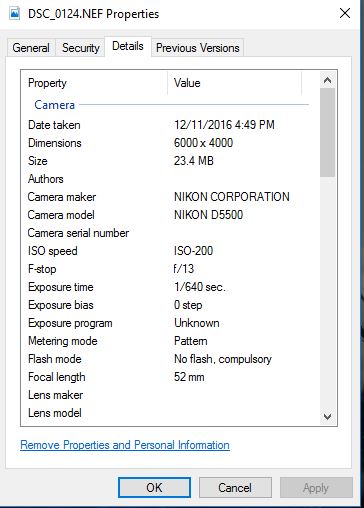Click the NIKON CORPORATION value

coord(232,197)
